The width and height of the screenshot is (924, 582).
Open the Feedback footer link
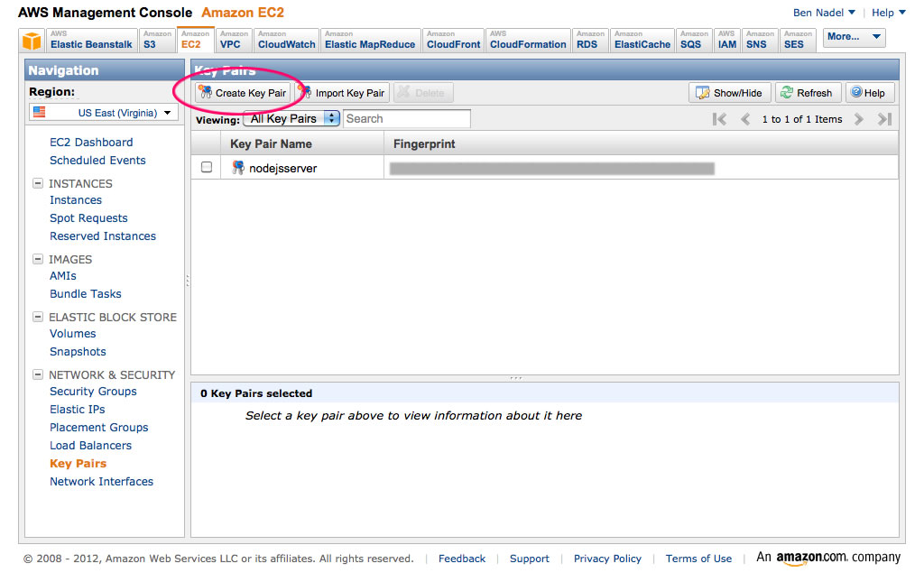pyautogui.click(x=462, y=559)
